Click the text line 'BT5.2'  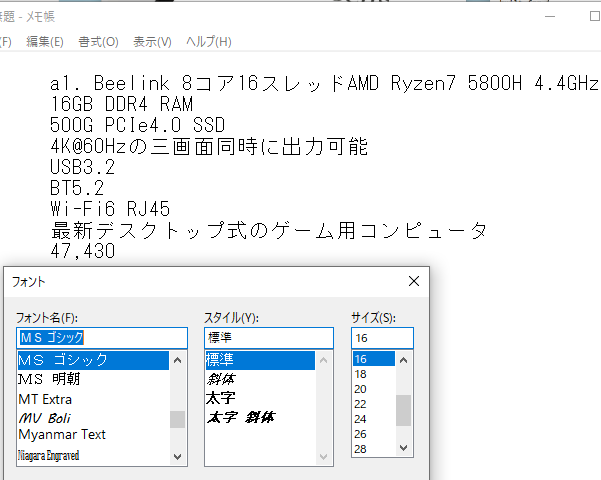pyautogui.click(x=77, y=188)
